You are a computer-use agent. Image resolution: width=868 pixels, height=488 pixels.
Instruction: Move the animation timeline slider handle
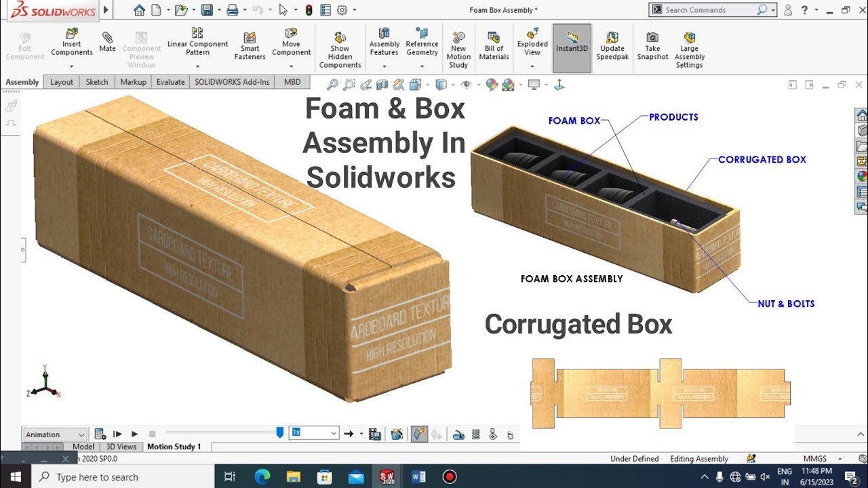[x=279, y=432]
